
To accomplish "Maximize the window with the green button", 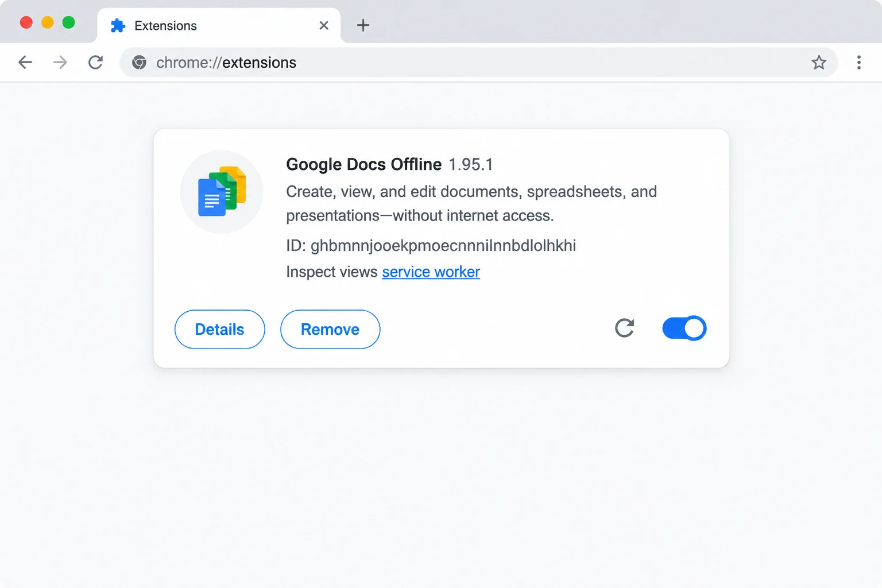I will tap(68, 22).
